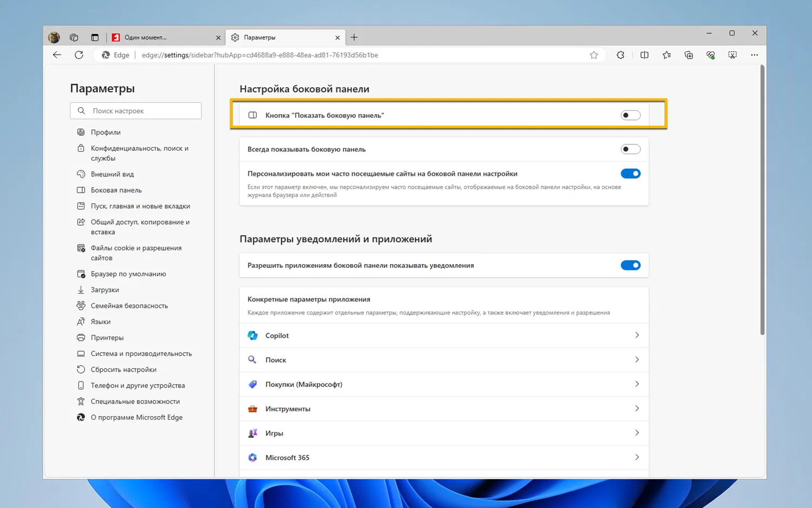Open Общий доступ, копирование и вставка
Viewport: 812px width, 508px height.
point(140,227)
